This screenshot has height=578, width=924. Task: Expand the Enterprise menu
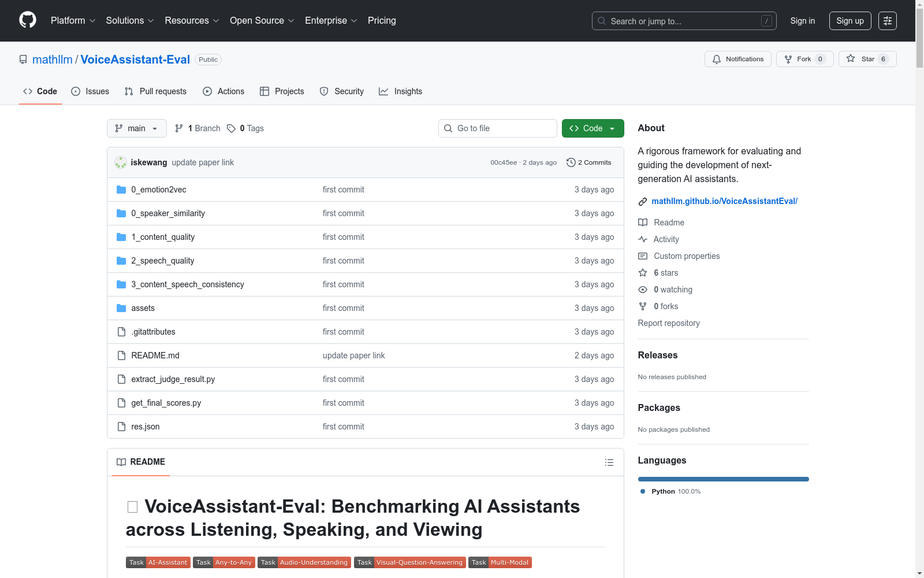coord(331,21)
